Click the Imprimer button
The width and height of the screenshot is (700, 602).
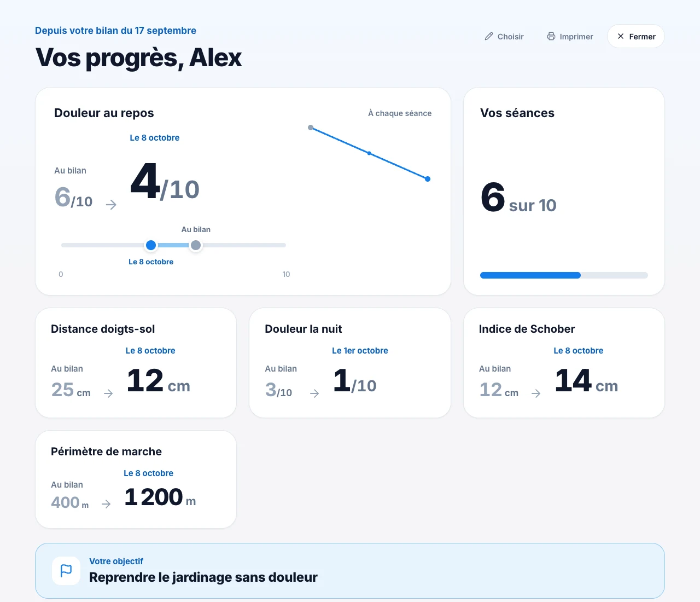coord(570,36)
